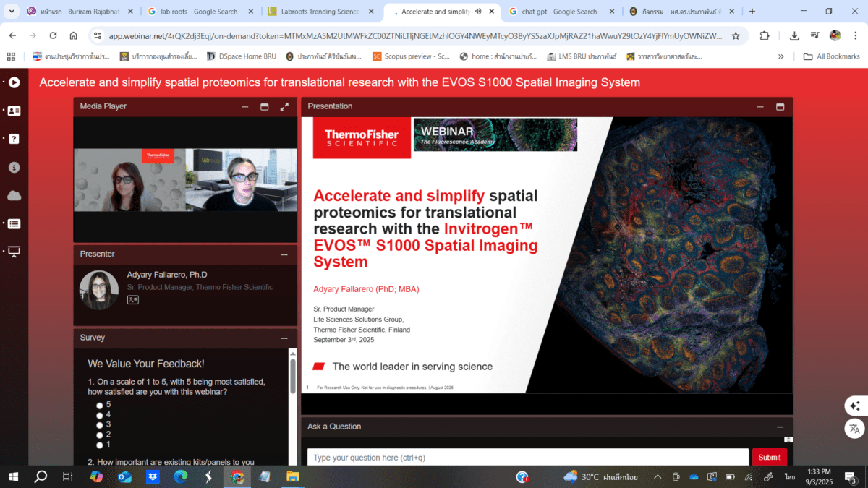
Task: Open File Explorer from the taskbar
Action: 293,476
